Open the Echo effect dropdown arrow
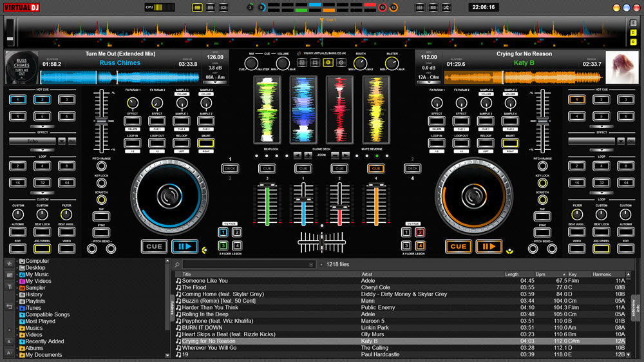 (x=62, y=141)
